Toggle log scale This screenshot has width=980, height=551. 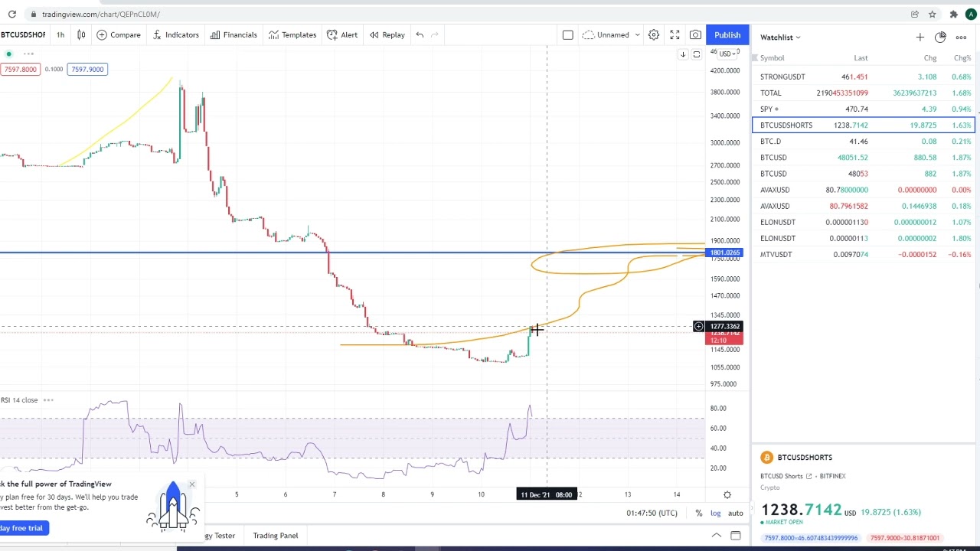click(x=715, y=513)
